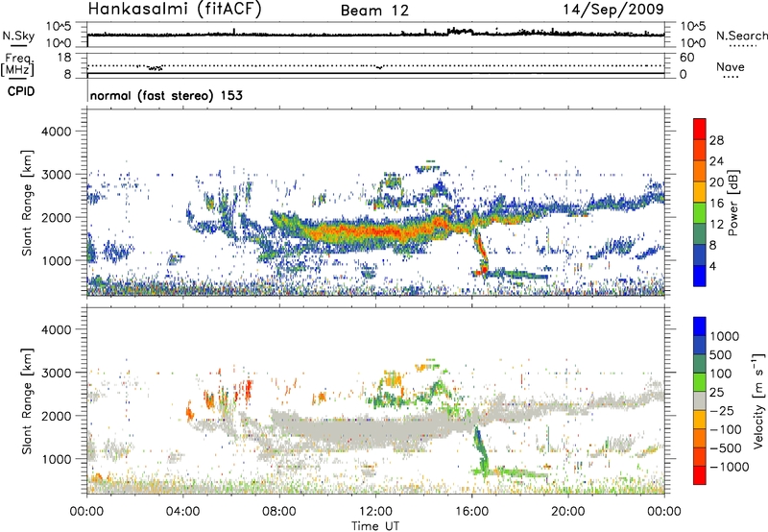
Task: Click the Slant Range label of velocity panel
Action: coord(27,400)
